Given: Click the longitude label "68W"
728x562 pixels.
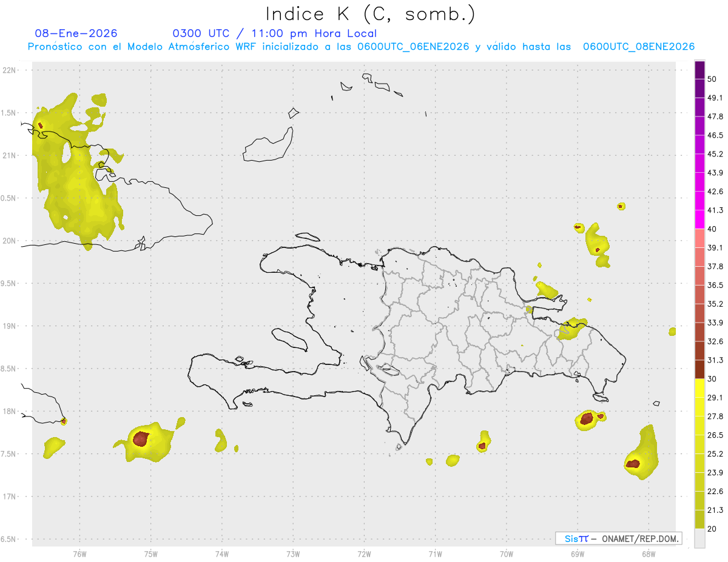Looking at the screenshot, I should point(649,554).
